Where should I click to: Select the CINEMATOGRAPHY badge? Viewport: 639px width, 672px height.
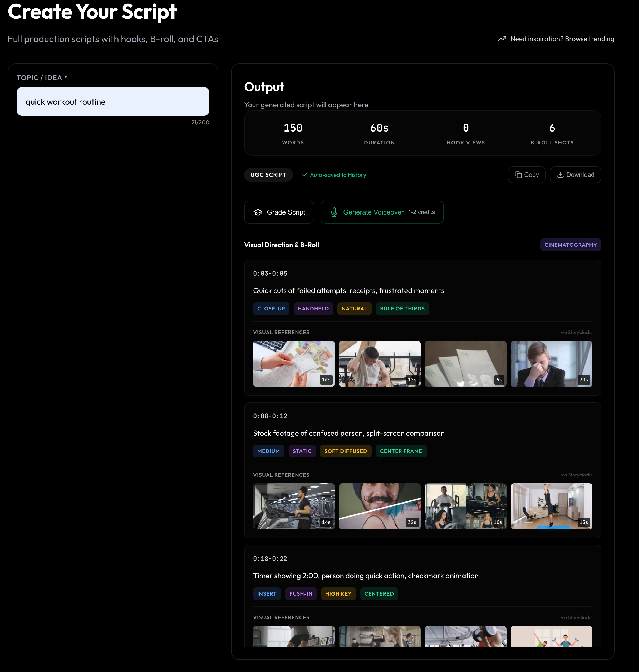pos(571,245)
